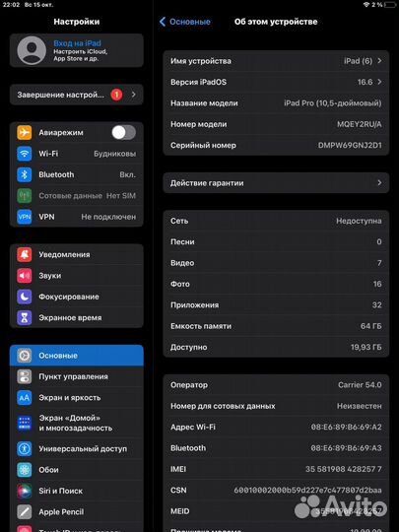
Task: Tap the Доступно 19,93 ГБ value
Action: click(x=366, y=347)
